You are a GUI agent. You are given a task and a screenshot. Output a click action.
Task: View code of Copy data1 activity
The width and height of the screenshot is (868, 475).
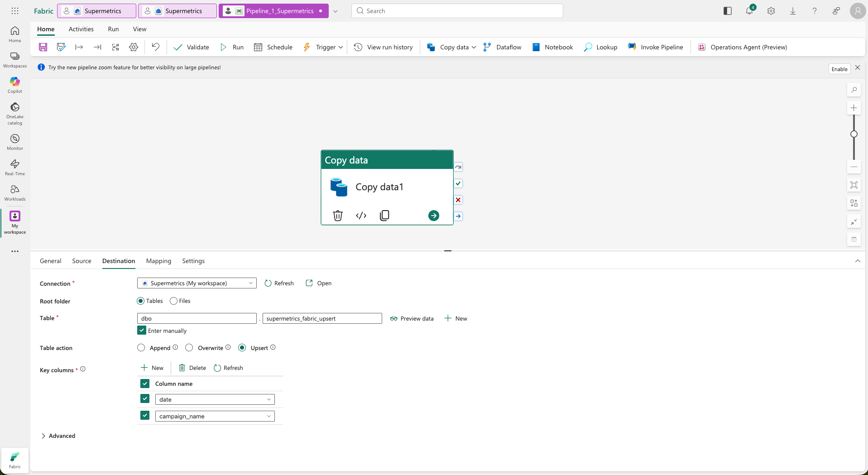pyautogui.click(x=361, y=216)
